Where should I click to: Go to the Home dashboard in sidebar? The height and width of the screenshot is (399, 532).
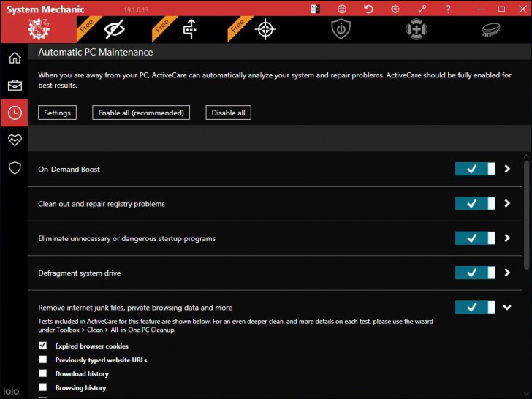click(x=15, y=58)
